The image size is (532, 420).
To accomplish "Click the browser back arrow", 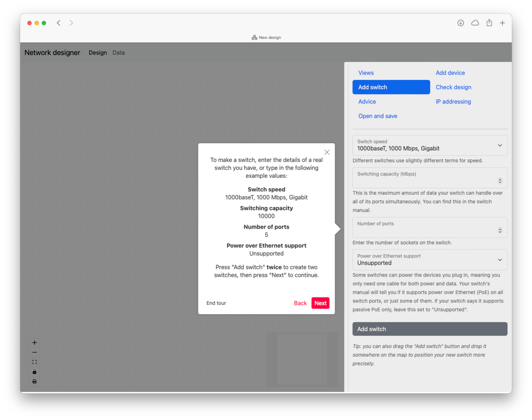I will 58,23.
